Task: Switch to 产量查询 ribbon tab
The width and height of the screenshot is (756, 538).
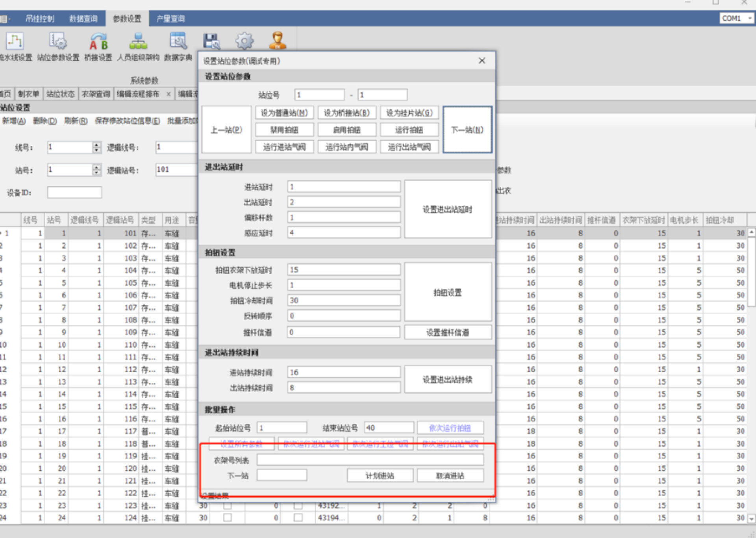Action: click(x=170, y=19)
